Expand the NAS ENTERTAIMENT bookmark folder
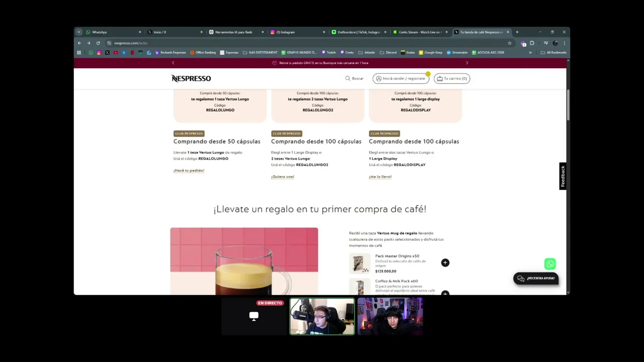 (260, 52)
